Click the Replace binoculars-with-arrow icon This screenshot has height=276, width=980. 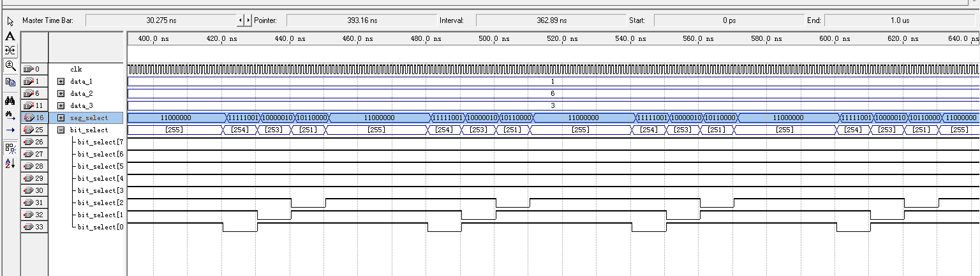coord(10,115)
